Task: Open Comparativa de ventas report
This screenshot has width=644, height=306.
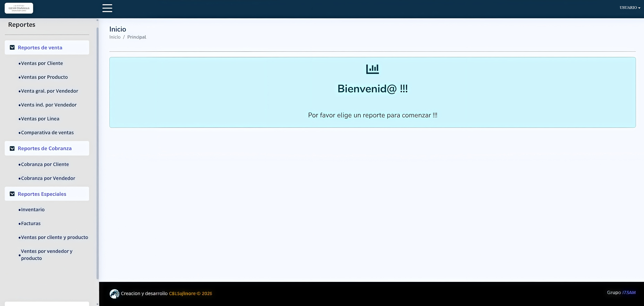Action: pos(47,133)
